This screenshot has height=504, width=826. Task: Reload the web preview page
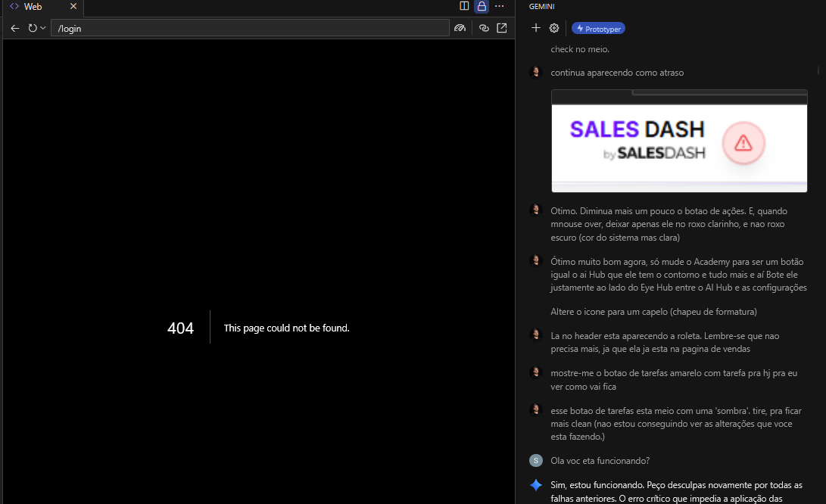(33, 29)
